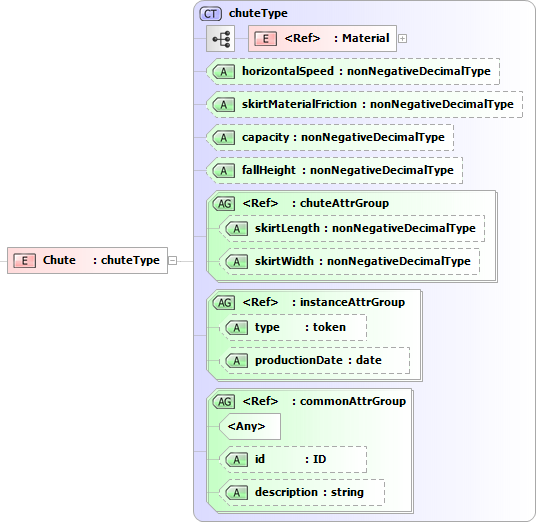Click the A icon beside fallHeight

pos(224,171)
